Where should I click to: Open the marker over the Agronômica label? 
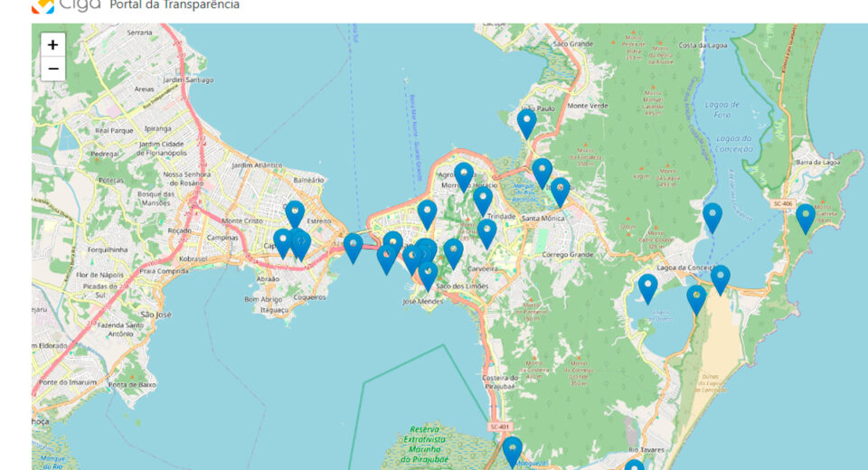point(464,177)
